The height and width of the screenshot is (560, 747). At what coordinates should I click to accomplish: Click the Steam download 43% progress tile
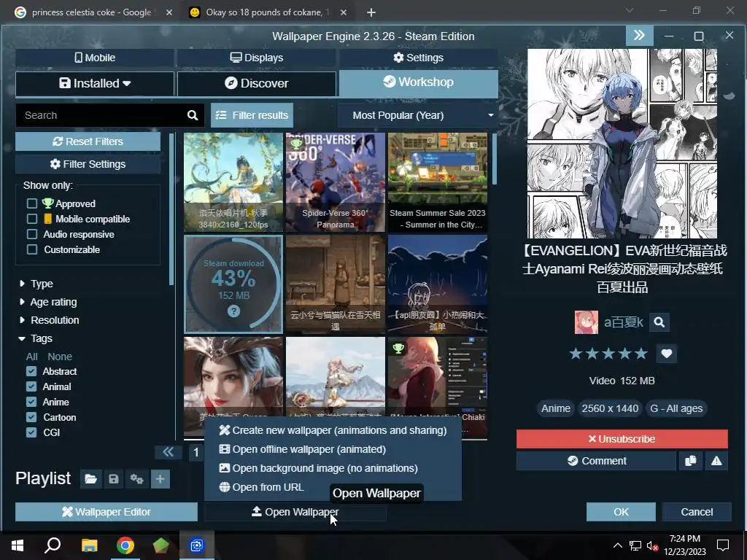click(x=233, y=284)
